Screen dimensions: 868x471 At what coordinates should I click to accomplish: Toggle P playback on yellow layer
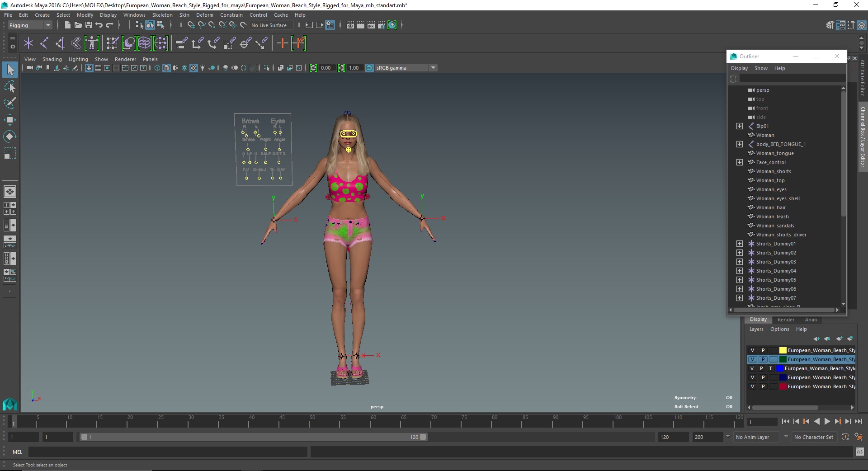pos(763,350)
